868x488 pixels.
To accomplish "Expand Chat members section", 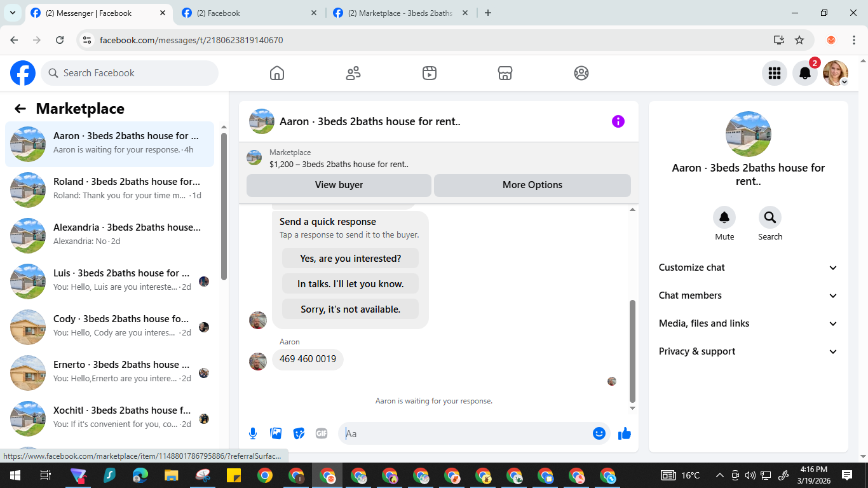I will [749, 295].
